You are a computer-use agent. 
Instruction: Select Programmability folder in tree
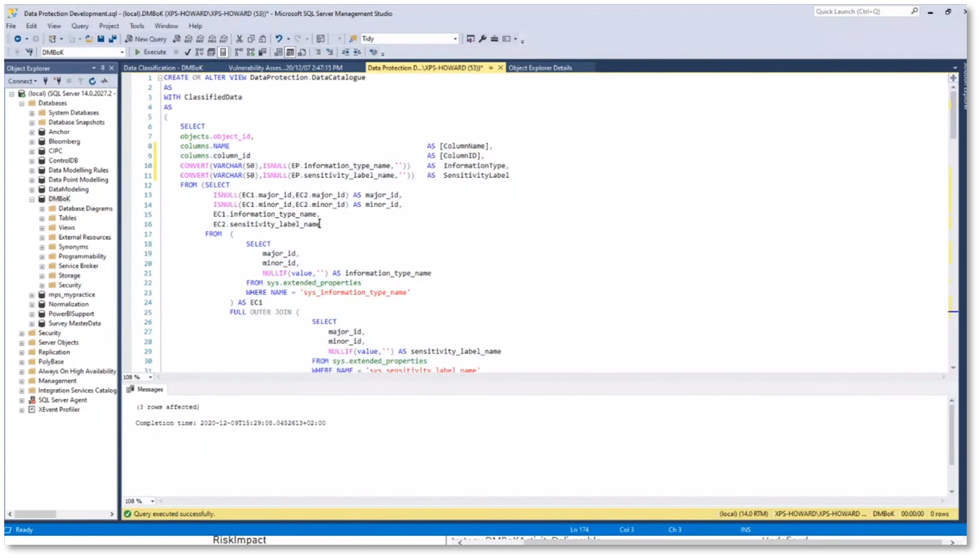pyautogui.click(x=82, y=256)
